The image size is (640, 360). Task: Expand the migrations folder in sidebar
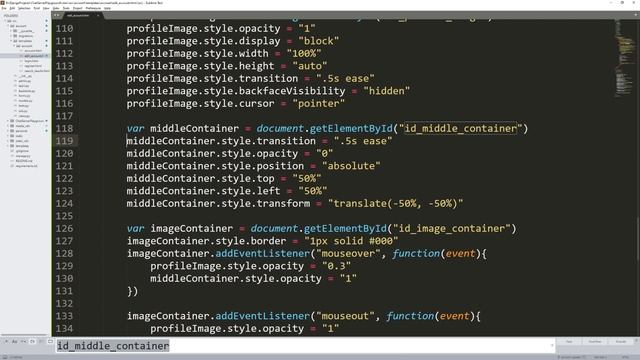(x=11, y=36)
